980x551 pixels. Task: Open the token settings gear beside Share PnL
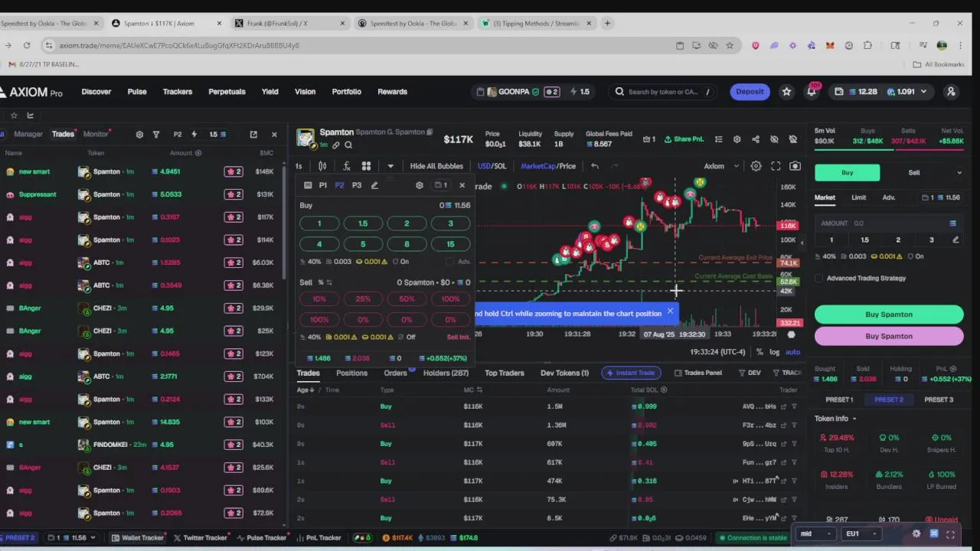pos(737,139)
